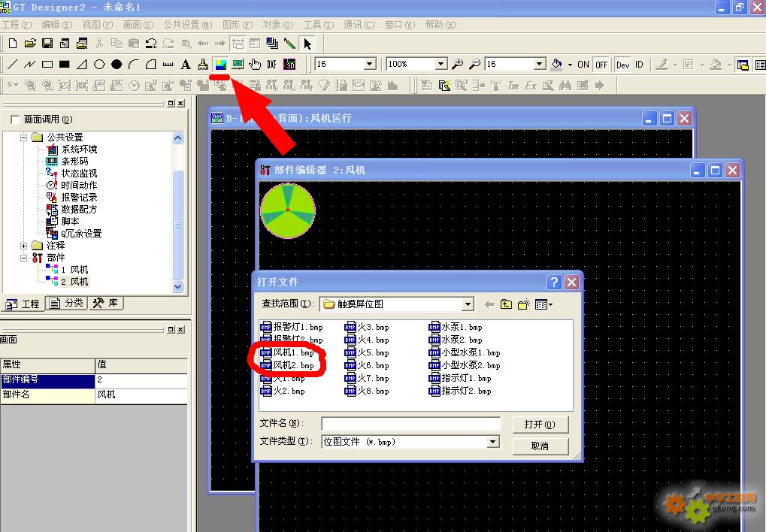Expand the 注释 tree node
This screenshot has height=532, width=766.
point(23,245)
